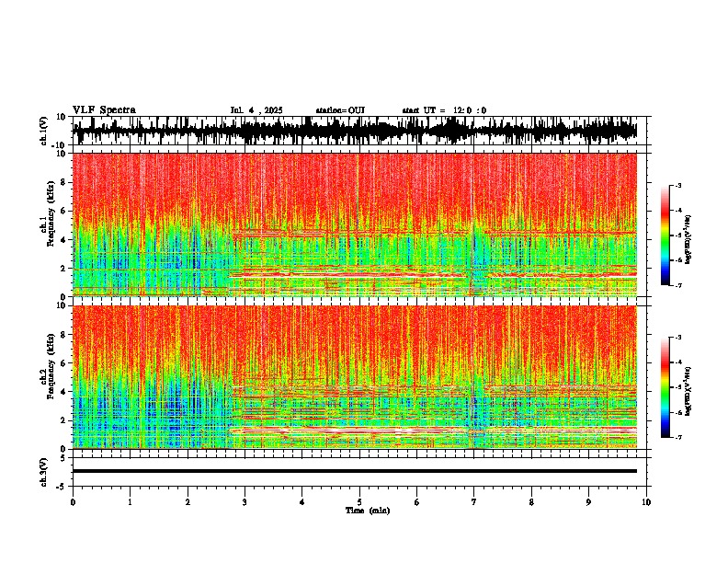Click the "-3" tick on the ch.1 colorbar
728x563 pixels.
[x=677, y=186]
